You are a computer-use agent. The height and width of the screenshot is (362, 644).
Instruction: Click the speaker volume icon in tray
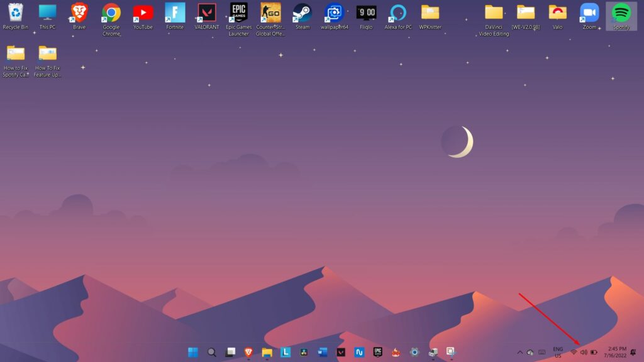click(584, 352)
